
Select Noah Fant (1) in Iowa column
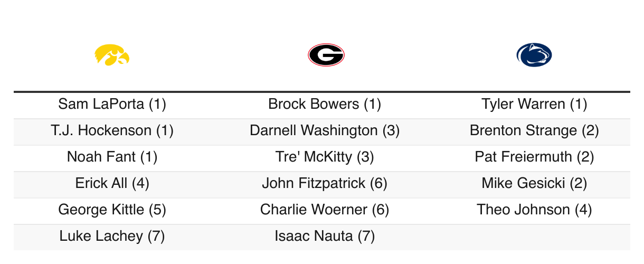pyautogui.click(x=112, y=157)
